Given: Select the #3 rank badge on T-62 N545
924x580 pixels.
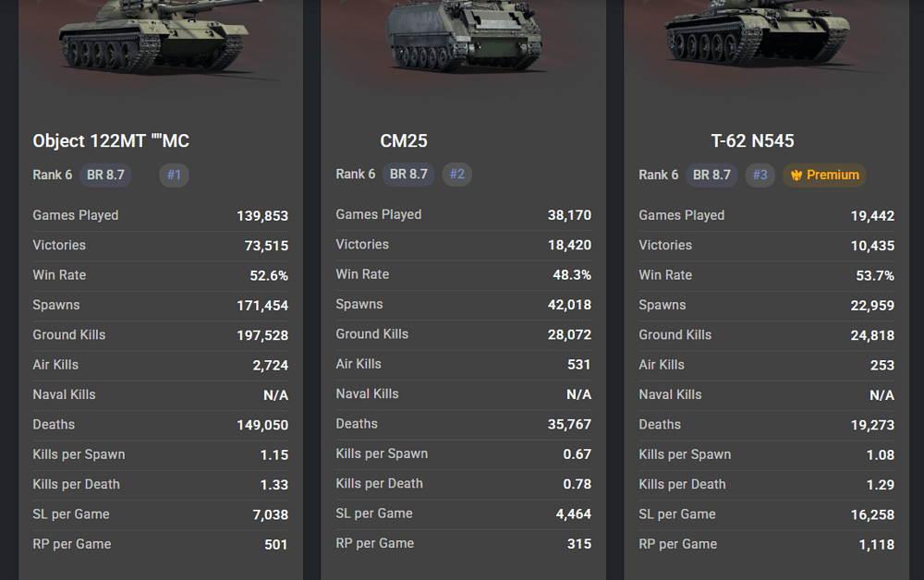Looking at the screenshot, I should (760, 175).
